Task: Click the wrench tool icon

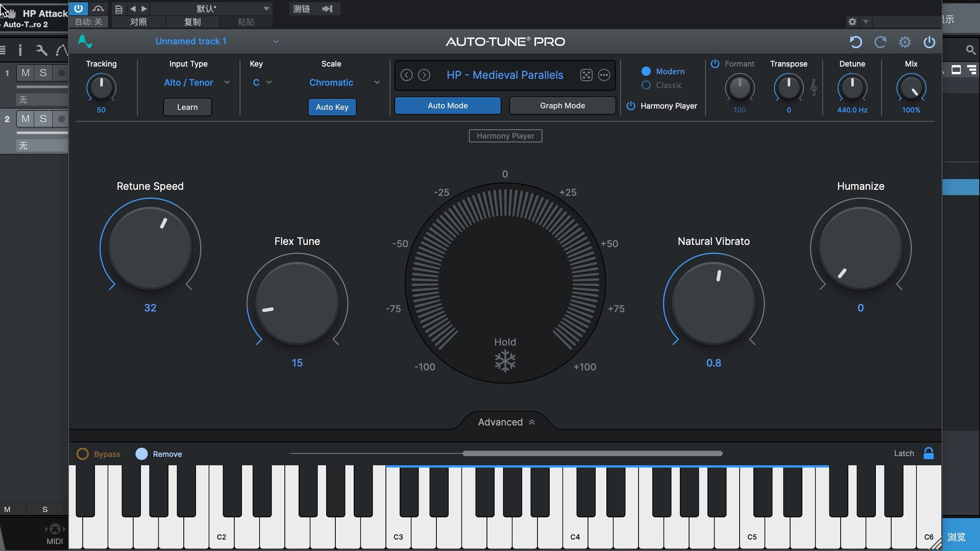Action: pyautogui.click(x=41, y=50)
